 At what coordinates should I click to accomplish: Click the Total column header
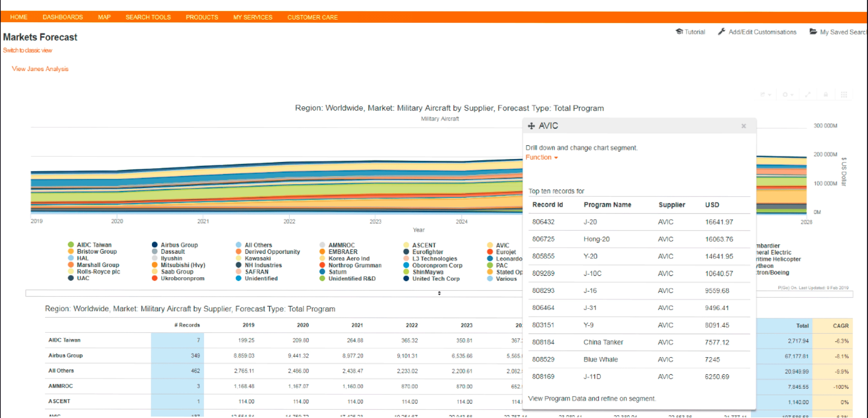[x=802, y=326]
